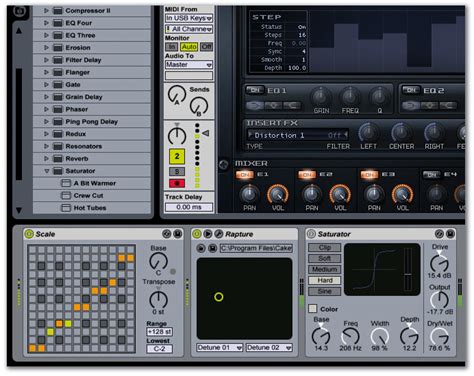The image size is (474, 376).
Task: Expand the Filter Delay folder
Action: coord(46,60)
